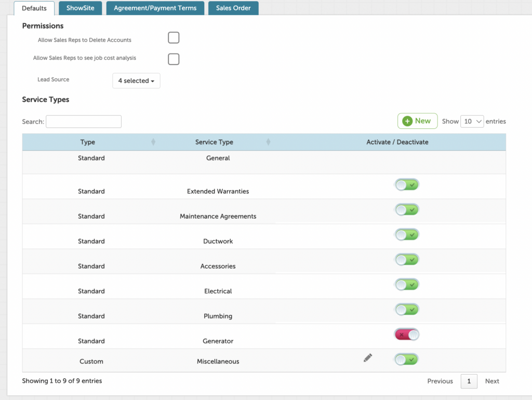Open the Lead Source 4 selected dropdown
Image resolution: width=532 pixels, height=400 pixels.
pos(136,81)
